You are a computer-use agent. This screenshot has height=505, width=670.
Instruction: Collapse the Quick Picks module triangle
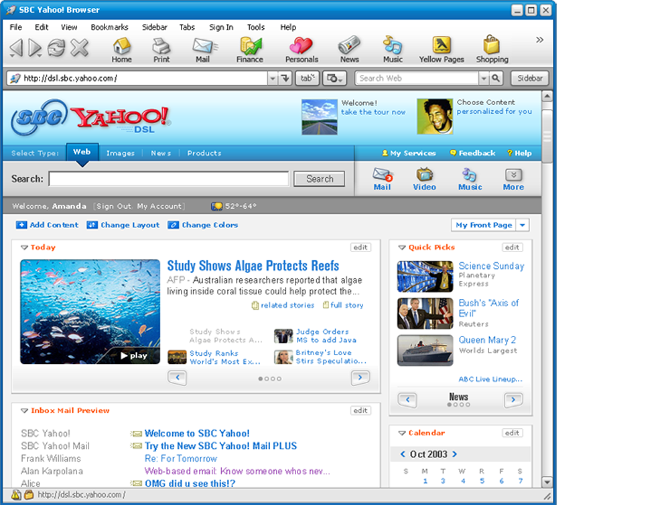tap(402, 247)
